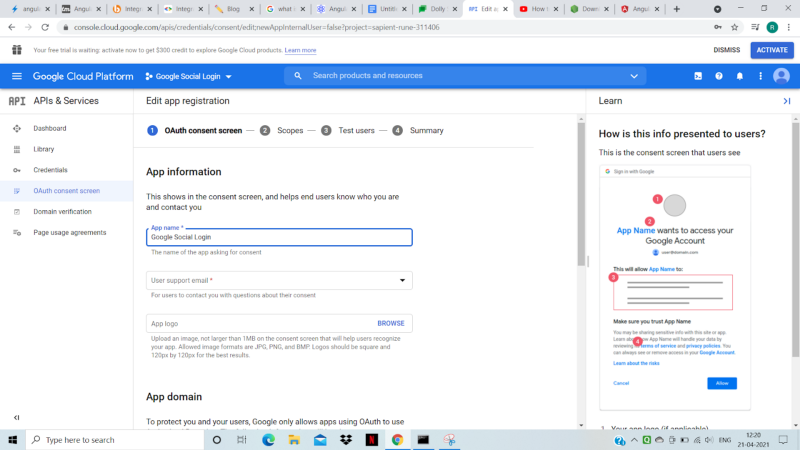Screen dimensions: 800x450
Task: Open a new browser tab
Action: [677, 9]
